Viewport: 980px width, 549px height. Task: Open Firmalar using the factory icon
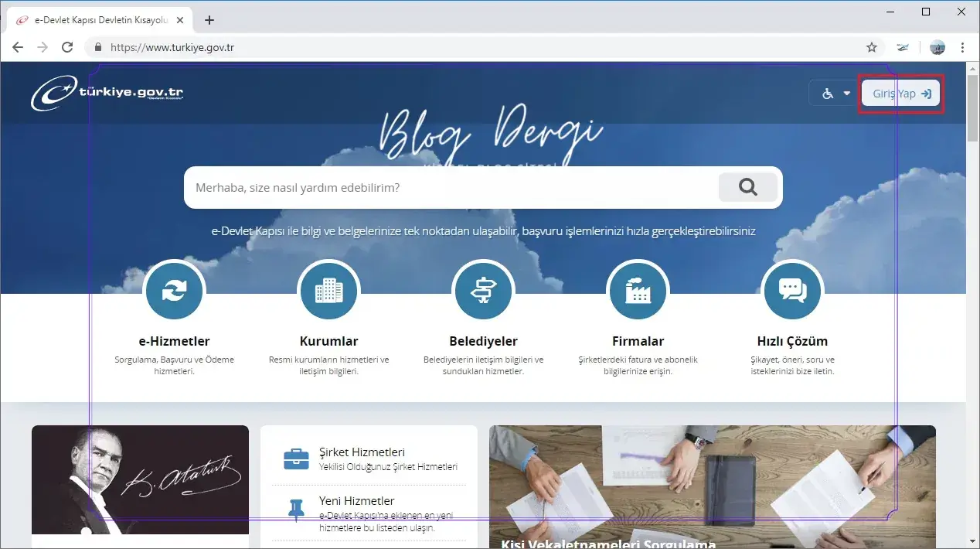(638, 290)
